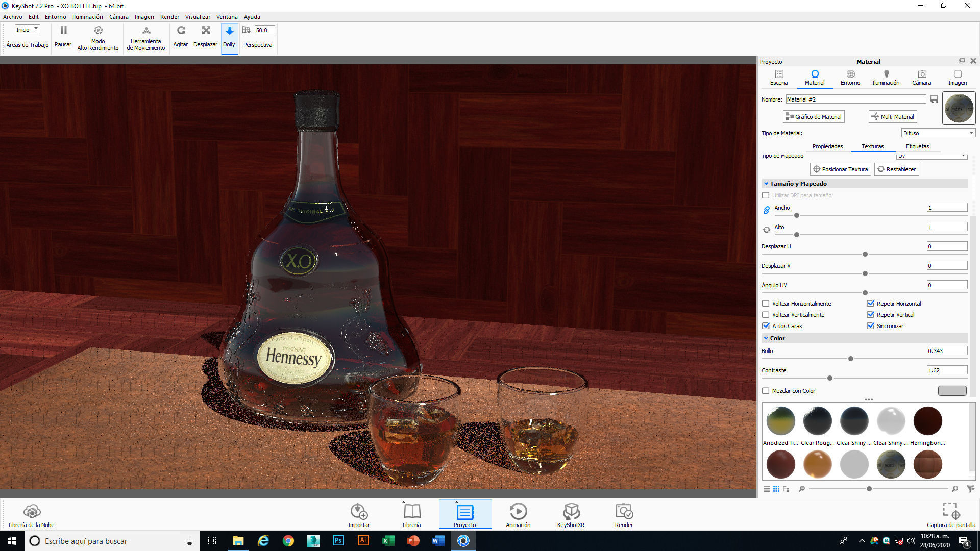Image resolution: width=980 pixels, height=551 pixels.
Task: Collapse the Tamaño y Mapeado section
Action: pos(766,184)
